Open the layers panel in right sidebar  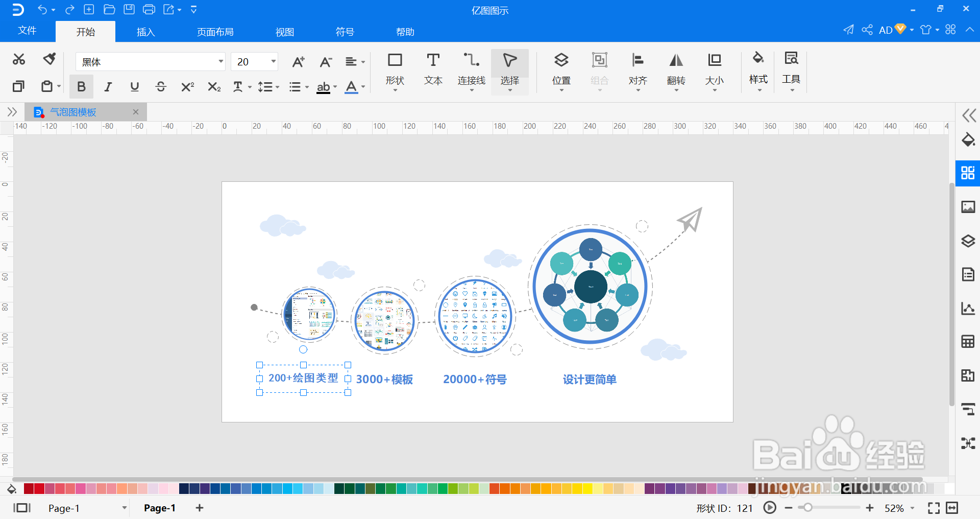(x=968, y=241)
